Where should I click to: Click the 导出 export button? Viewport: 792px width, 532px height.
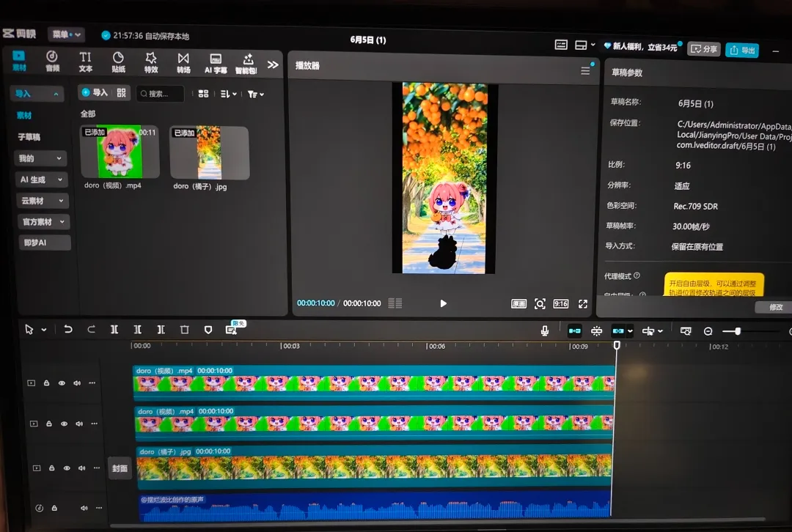point(742,50)
